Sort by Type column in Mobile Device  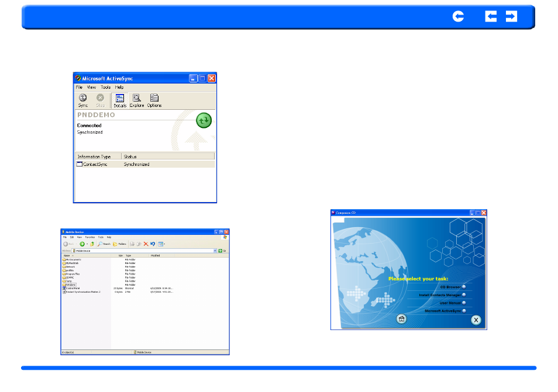click(x=137, y=255)
